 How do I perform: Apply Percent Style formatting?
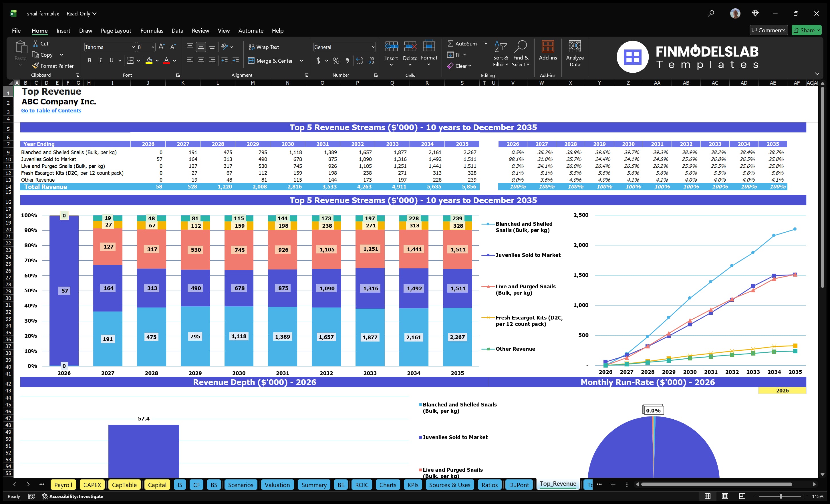coord(335,61)
